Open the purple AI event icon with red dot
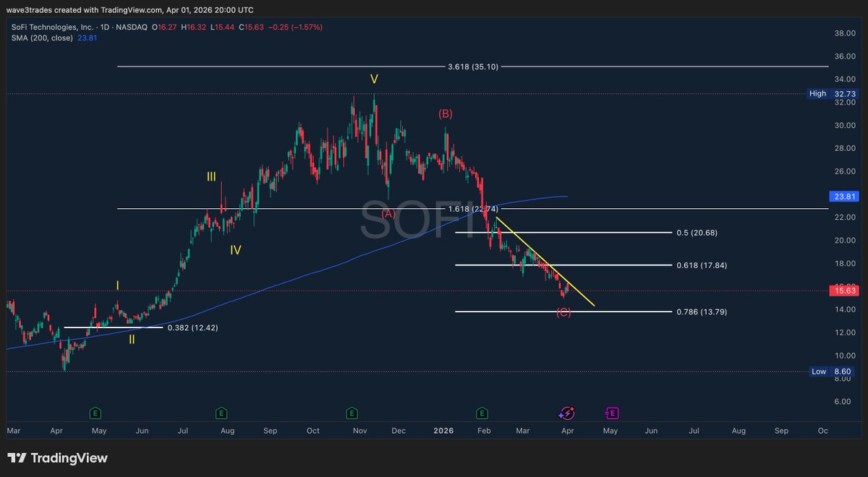868x477 pixels. click(567, 413)
